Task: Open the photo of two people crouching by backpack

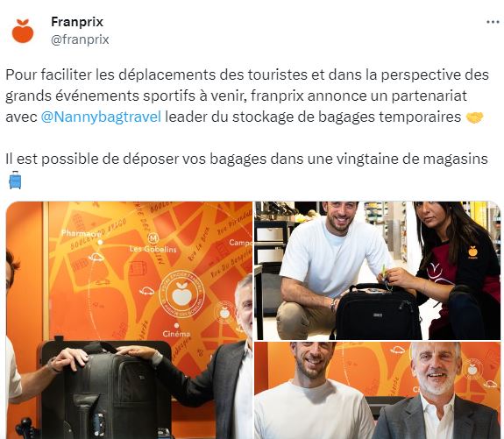Action: 378,271
